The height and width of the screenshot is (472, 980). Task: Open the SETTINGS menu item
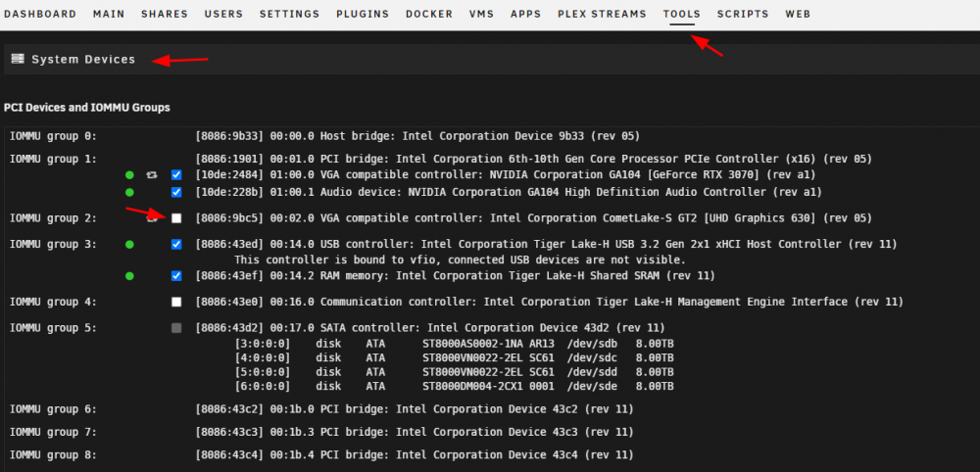[289, 14]
